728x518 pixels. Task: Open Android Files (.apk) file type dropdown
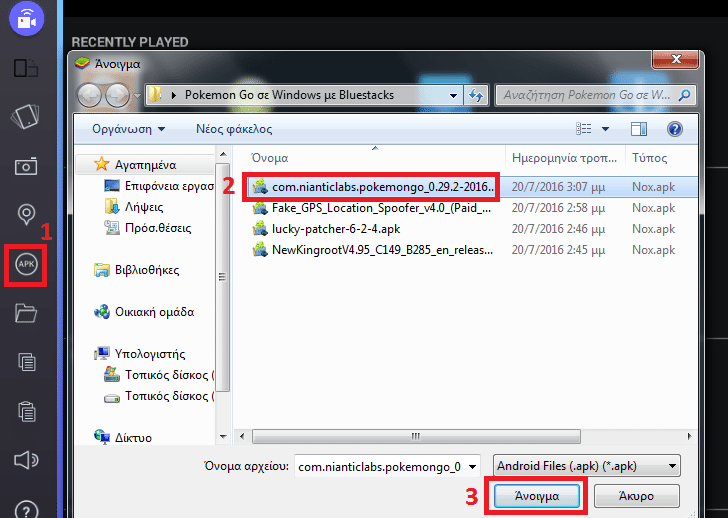pyautogui.click(x=587, y=466)
